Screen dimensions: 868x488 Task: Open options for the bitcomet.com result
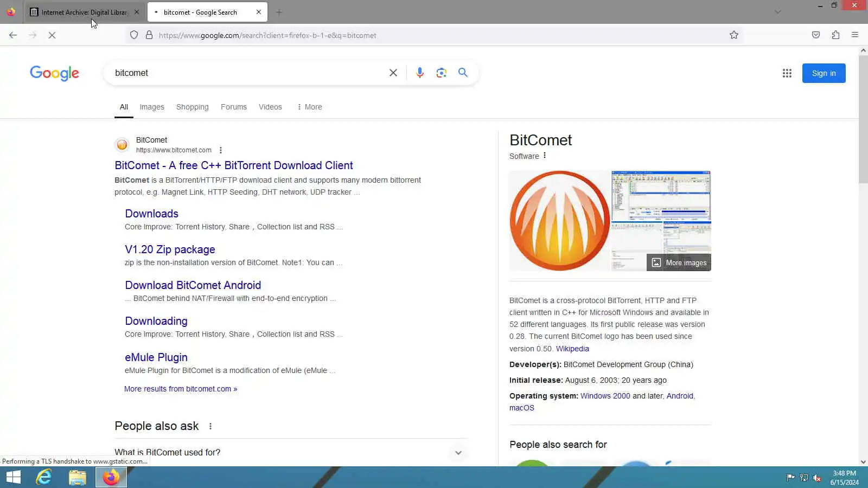point(220,150)
